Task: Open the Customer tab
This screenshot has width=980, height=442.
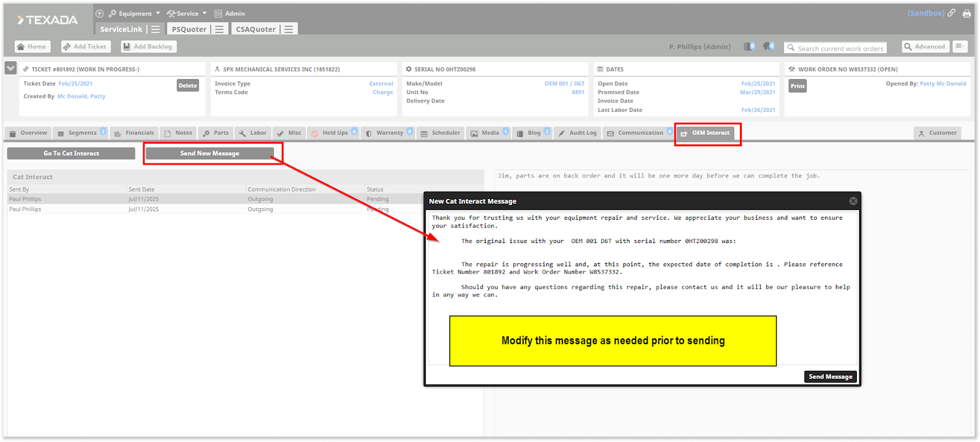Action: pos(937,133)
